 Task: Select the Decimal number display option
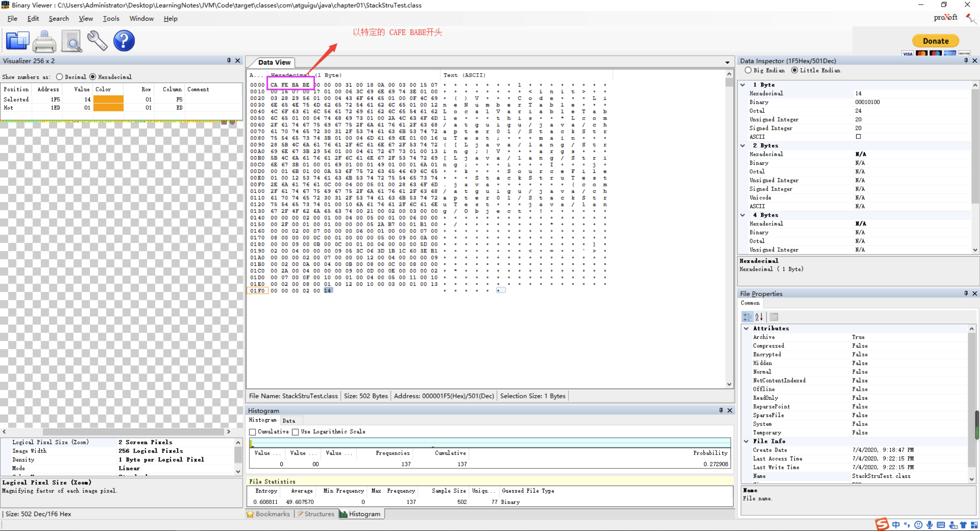59,77
